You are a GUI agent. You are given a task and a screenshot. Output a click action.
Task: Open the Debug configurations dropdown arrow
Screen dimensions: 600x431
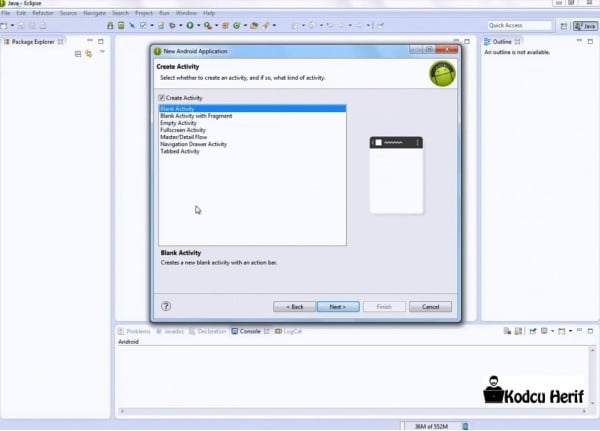(181, 26)
